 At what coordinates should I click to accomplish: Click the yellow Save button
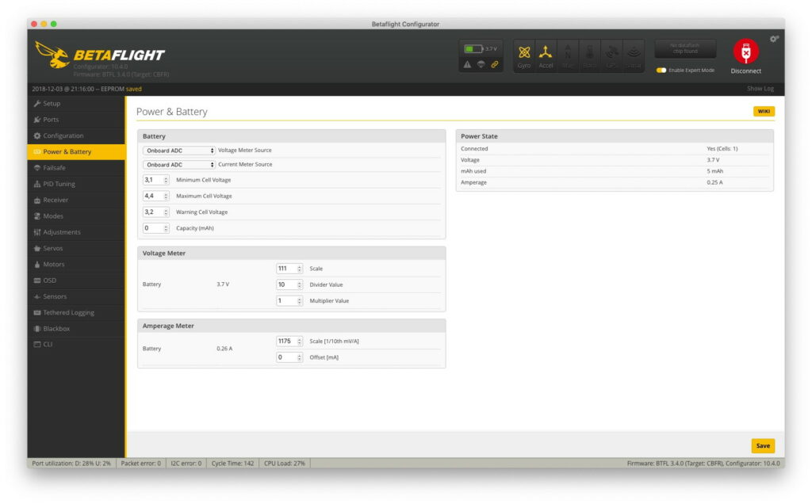(762, 445)
